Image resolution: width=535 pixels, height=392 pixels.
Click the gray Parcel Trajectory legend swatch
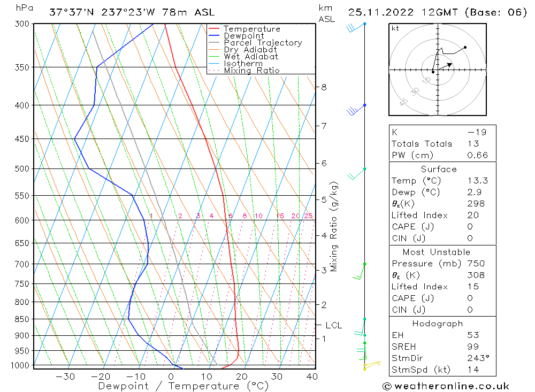click(213, 42)
